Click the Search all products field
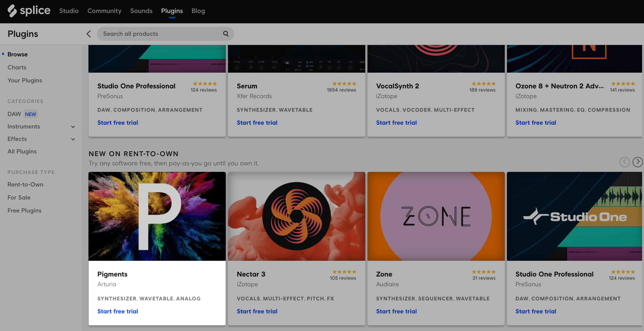 166,34
